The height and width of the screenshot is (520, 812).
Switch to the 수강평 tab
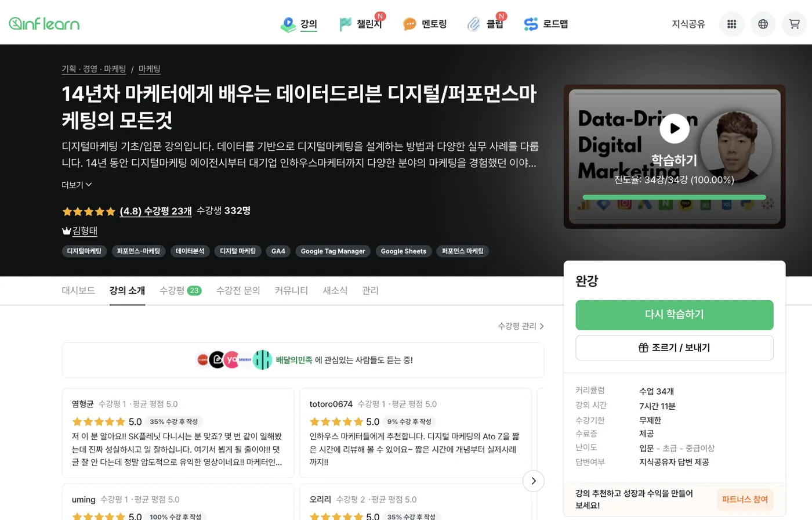[x=180, y=290]
